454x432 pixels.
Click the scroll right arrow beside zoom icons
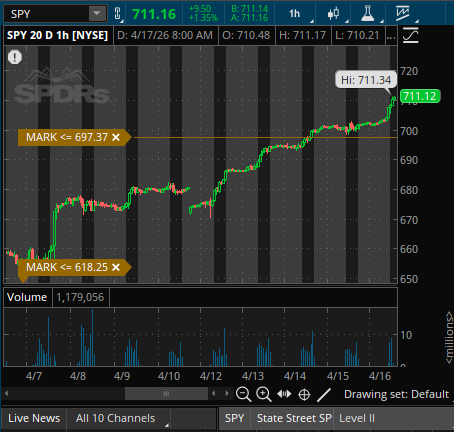point(227,394)
